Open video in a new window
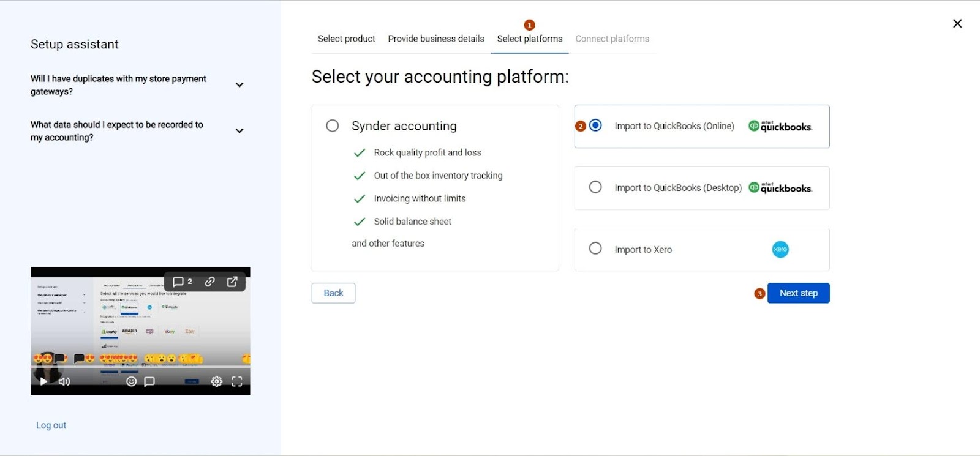Viewport: 980px width, 456px height. [232, 282]
